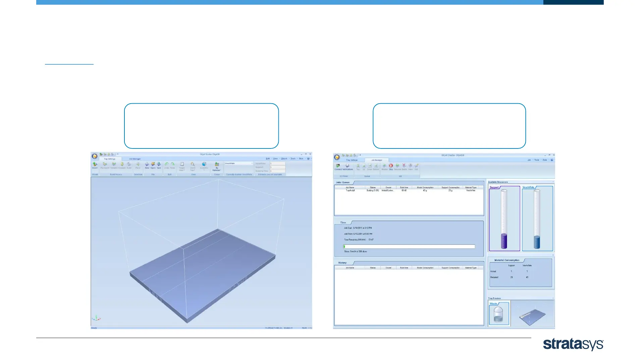Click the Tray Preview thumbnail
Image resolution: width=644 pixels, height=362 pixels.
(532, 314)
